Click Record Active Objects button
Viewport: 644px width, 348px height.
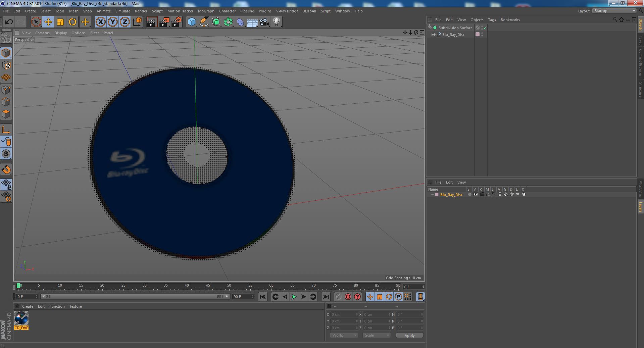coord(338,297)
